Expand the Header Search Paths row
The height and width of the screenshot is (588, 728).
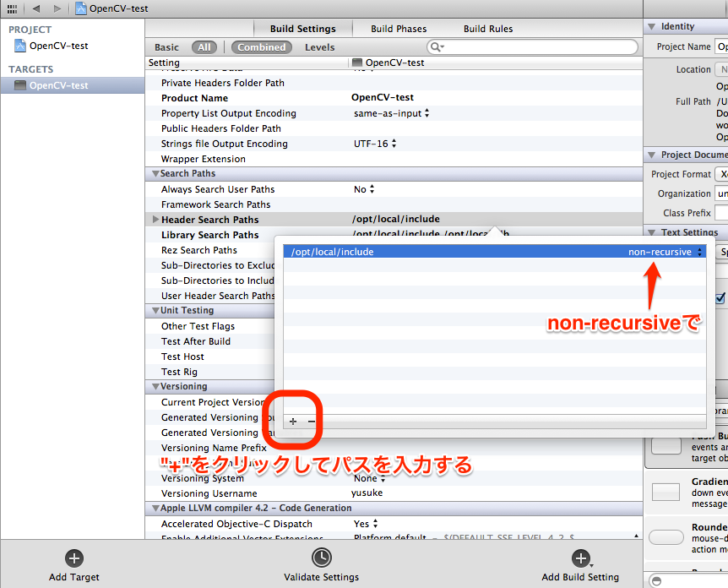coord(155,219)
